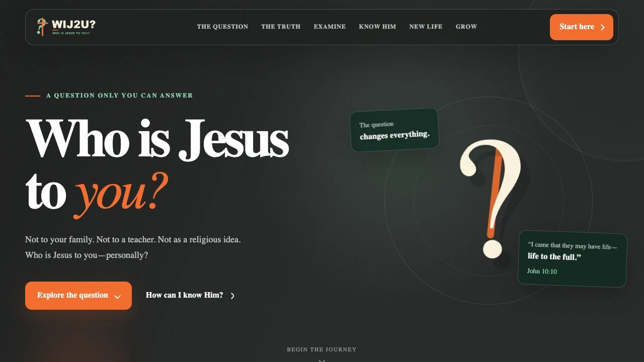Viewport: 644px width, 362px height.
Task: Click the 'WHO IS JESUS TO YOU?' logo subtitle
Action: [x=71, y=33]
